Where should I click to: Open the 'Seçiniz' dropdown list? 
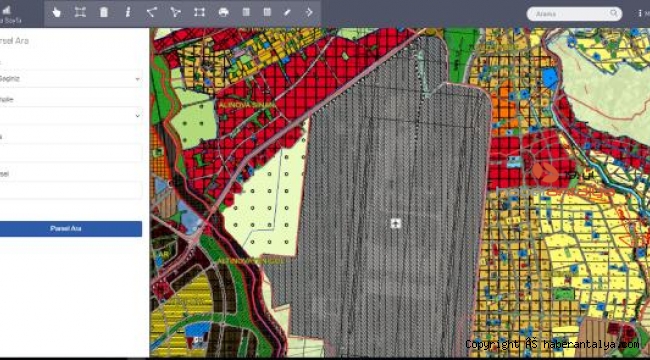click(x=70, y=79)
